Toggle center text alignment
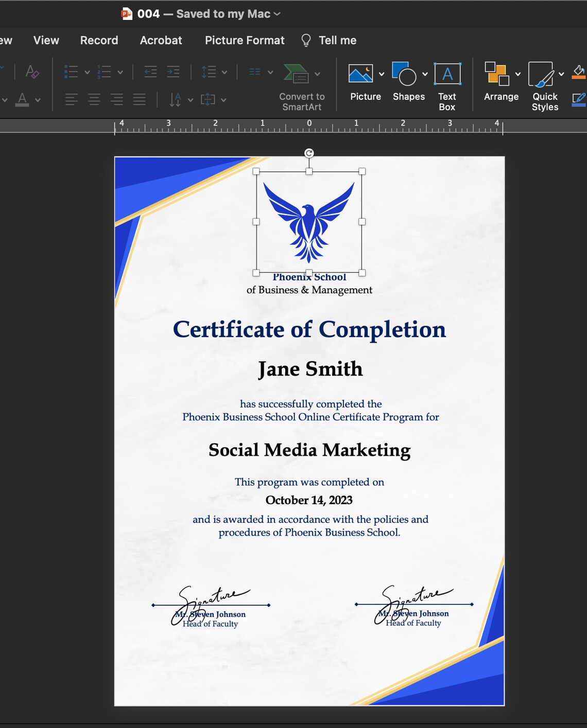Viewport: 587px width, 728px height. coord(94,99)
